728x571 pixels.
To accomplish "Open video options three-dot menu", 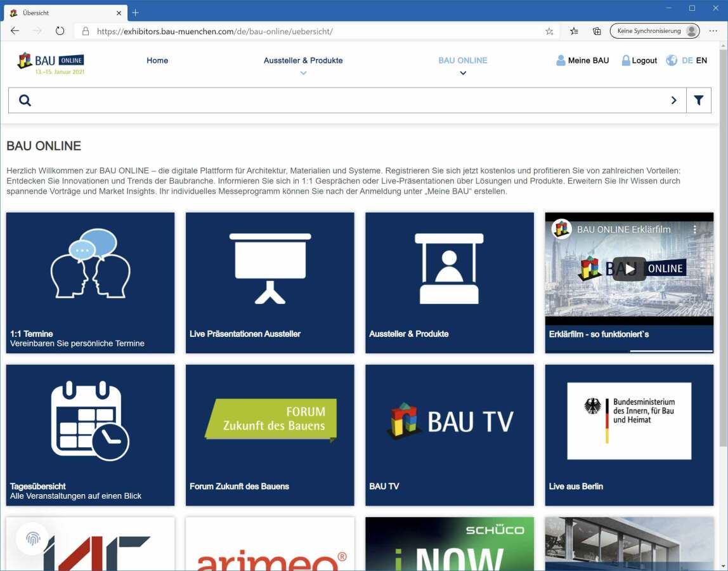I will pos(694,230).
